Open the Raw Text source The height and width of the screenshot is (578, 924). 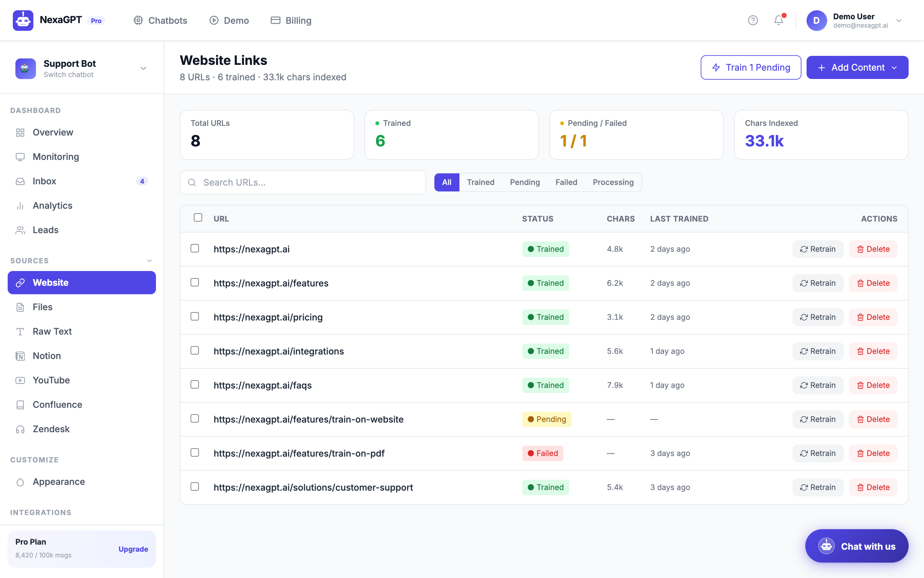(x=82, y=331)
